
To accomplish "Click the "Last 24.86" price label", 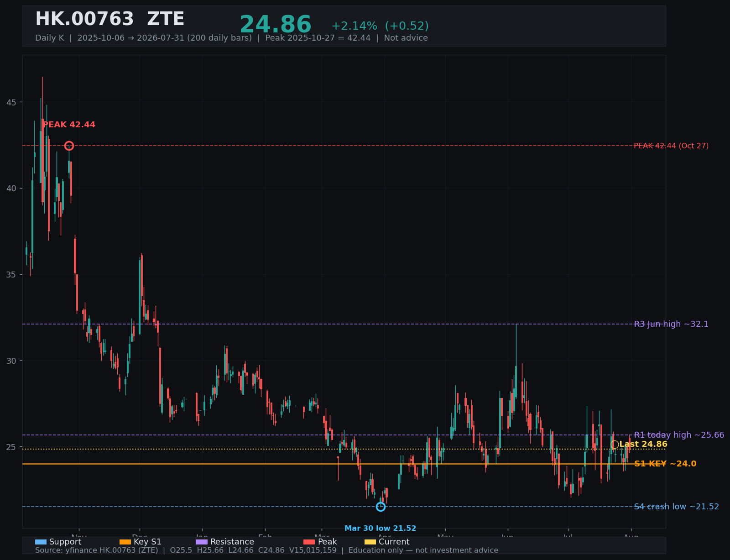I will tap(643, 444).
